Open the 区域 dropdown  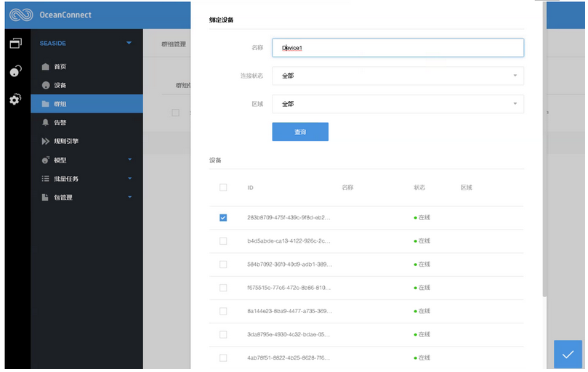[x=398, y=104]
